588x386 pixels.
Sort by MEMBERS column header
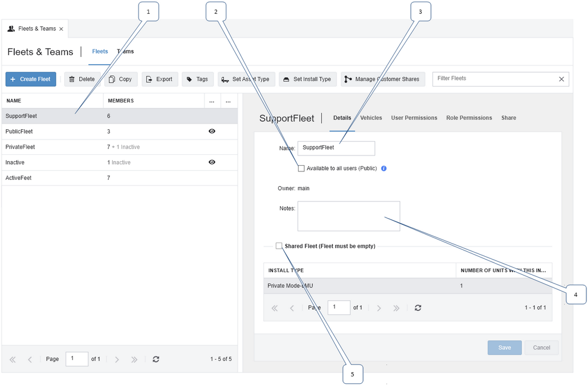point(154,101)
